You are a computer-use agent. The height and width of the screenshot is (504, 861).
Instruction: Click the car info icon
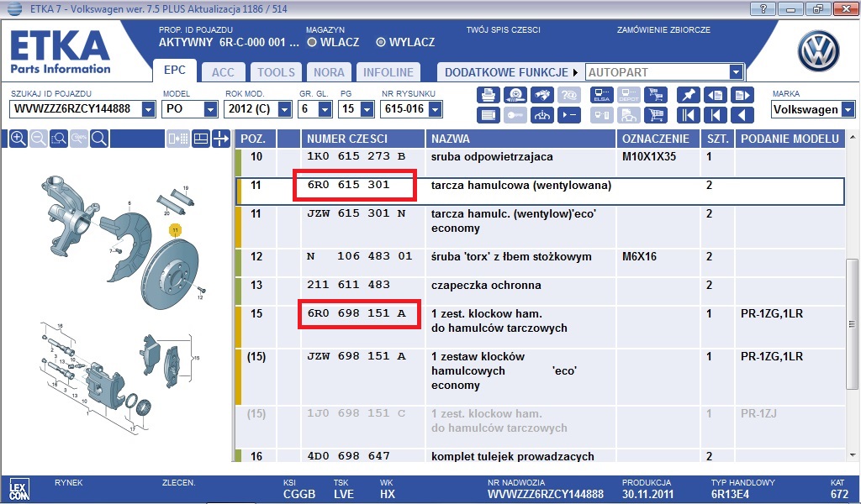coord(542,115)
